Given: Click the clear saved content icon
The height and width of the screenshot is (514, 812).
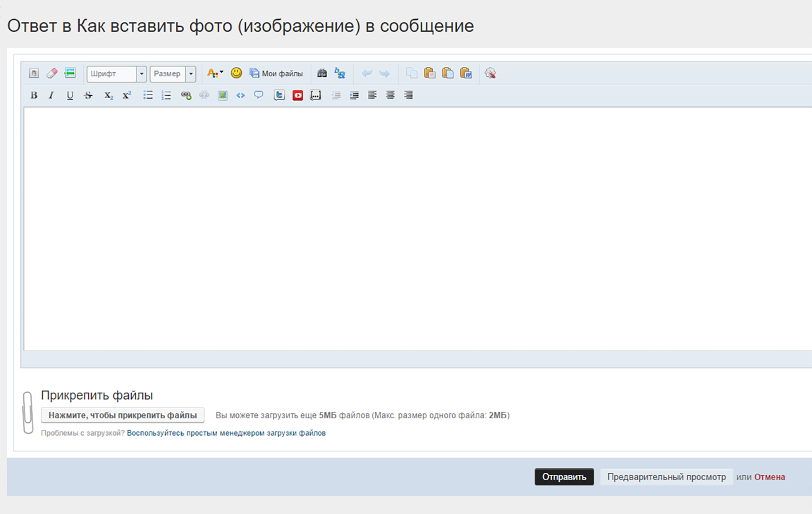Looking at the screenshot, I should (x=490, y=73).
